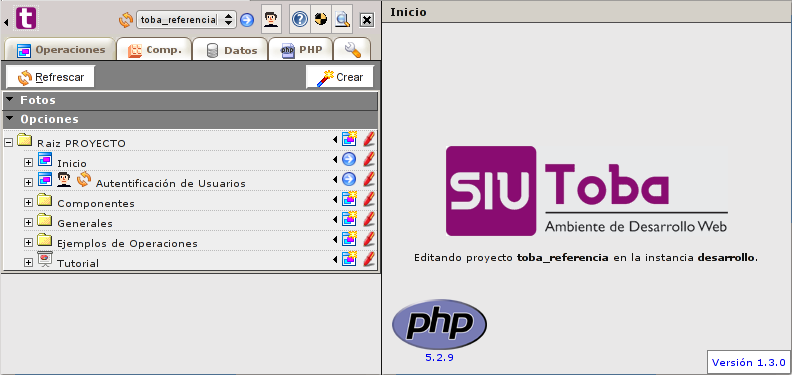This screenshot has height=375, width=792.
Task: Switch to the Operaciones tab
Action: (x=60, y=50)
